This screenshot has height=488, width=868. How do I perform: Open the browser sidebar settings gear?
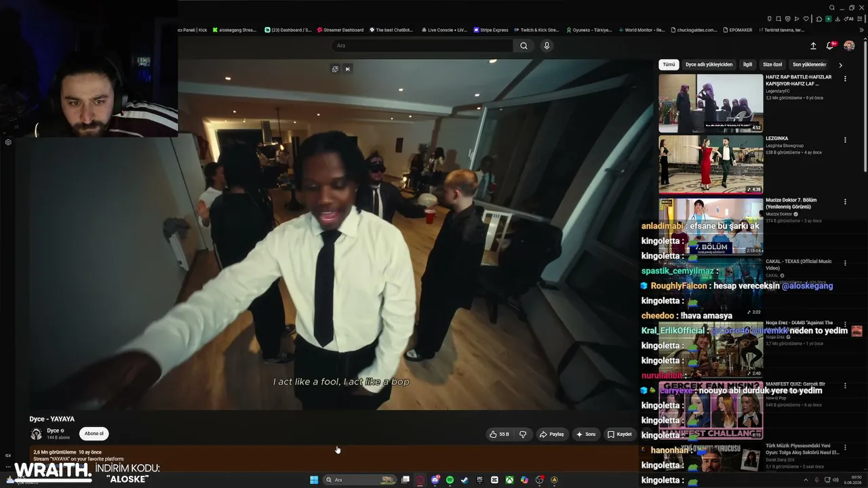(8, 142)
